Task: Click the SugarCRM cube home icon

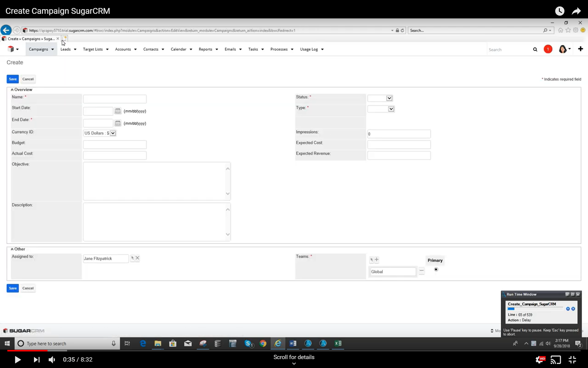Action: click(x=11, y=49)
